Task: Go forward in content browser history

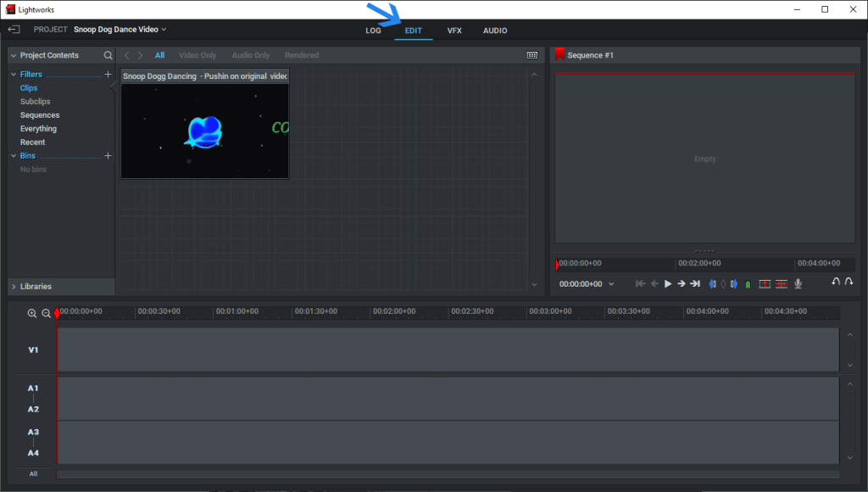Action: pos(141,55)
